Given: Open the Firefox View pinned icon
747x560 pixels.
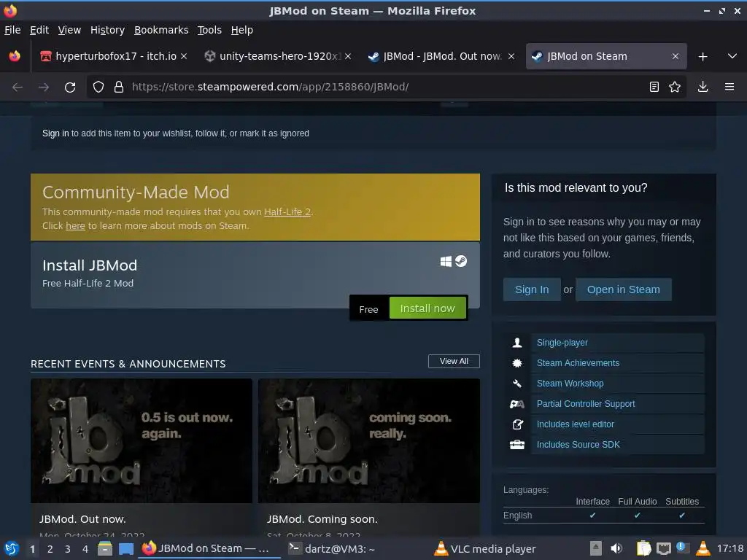Looking at the screenshot, I should pos(15,56).
